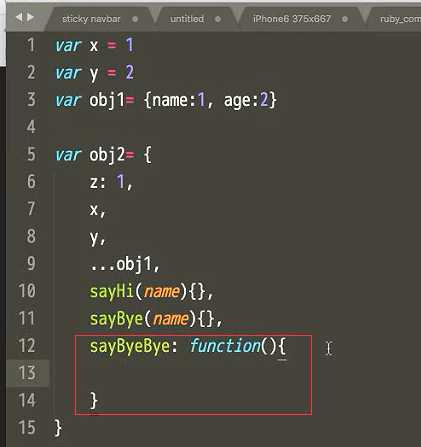
Task: Click line number 3 in the gutter
Action: [31, 99]
